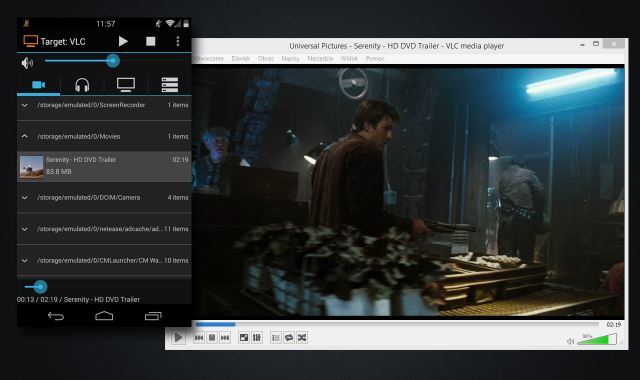
Task: Click the VLC video display area
Action: click(408, 191)
